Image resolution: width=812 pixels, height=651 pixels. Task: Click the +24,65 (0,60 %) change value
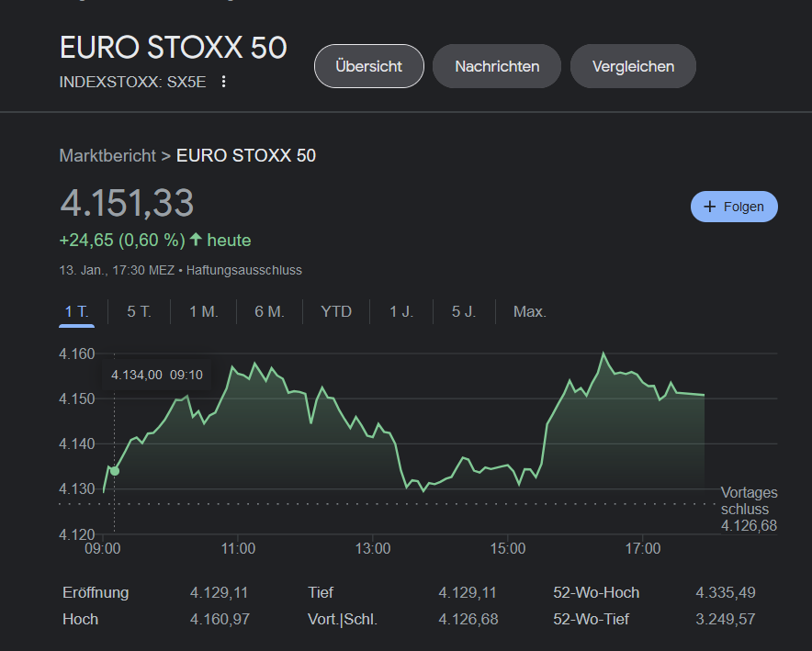tap(122, 241)
